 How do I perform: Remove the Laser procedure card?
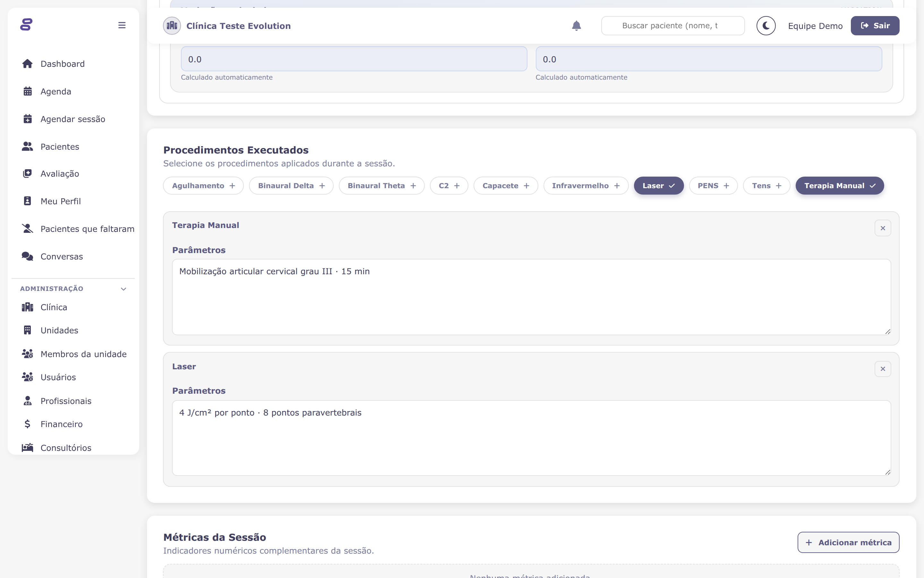pyautogui.click(x=883, y=369)
